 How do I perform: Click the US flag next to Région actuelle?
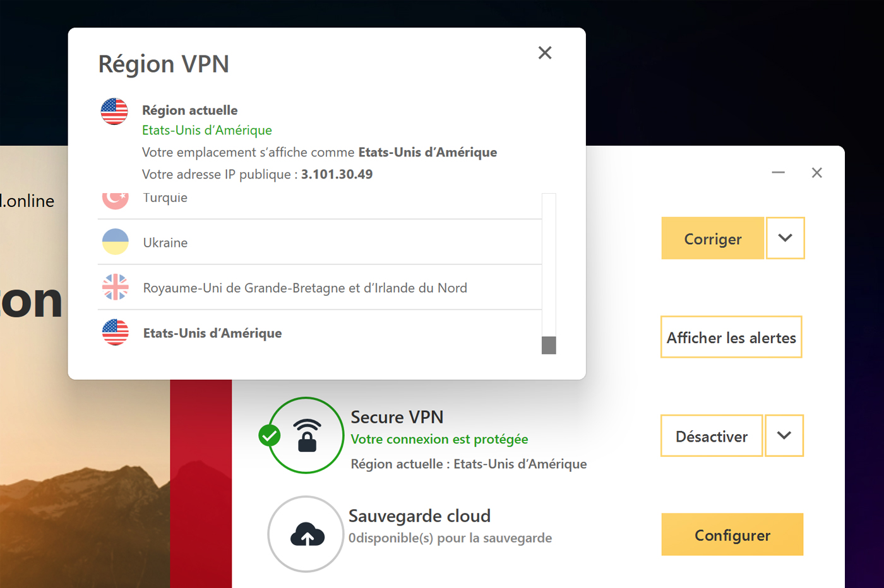pos(114,112)
